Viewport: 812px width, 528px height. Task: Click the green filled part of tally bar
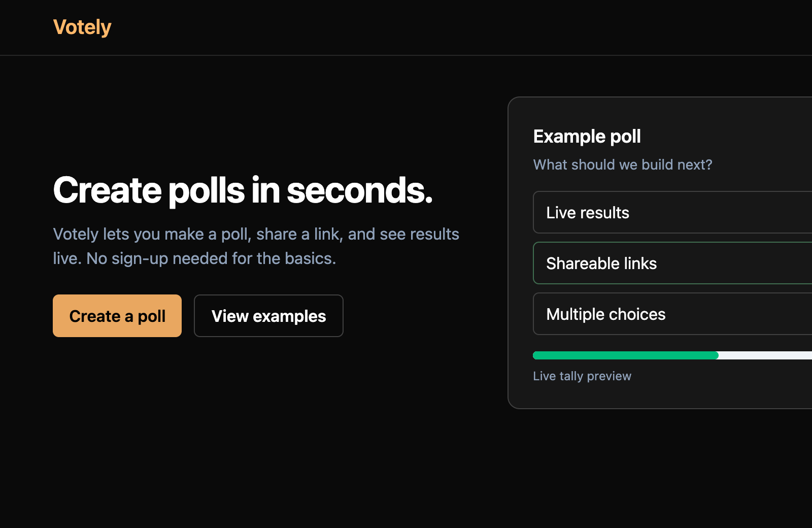click(625, 355)
